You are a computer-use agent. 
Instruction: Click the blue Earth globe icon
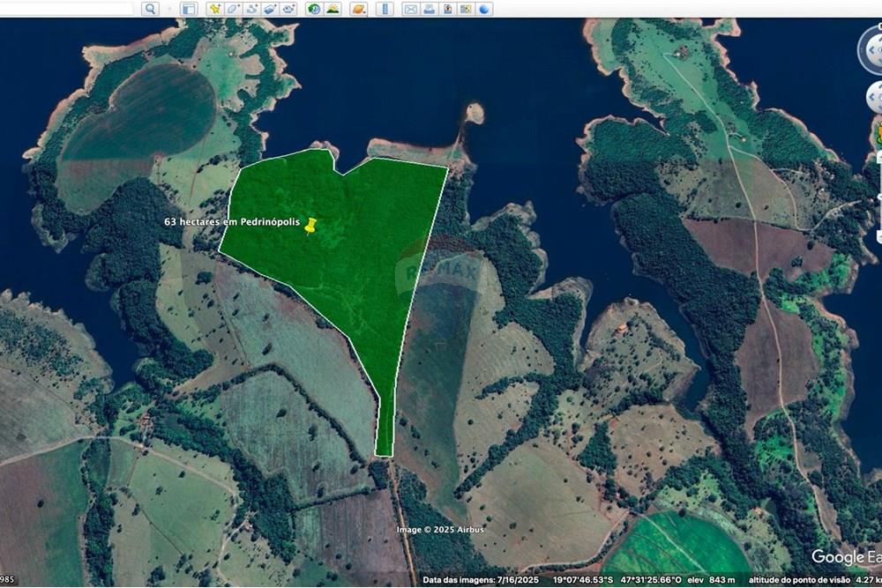[x=484, y=9]
